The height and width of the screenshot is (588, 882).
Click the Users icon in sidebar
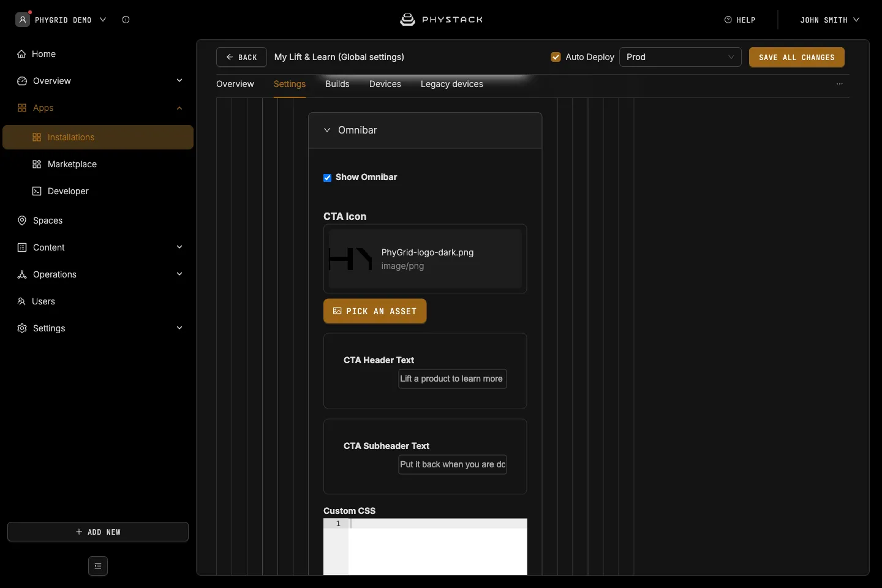(x=21, y=301)
